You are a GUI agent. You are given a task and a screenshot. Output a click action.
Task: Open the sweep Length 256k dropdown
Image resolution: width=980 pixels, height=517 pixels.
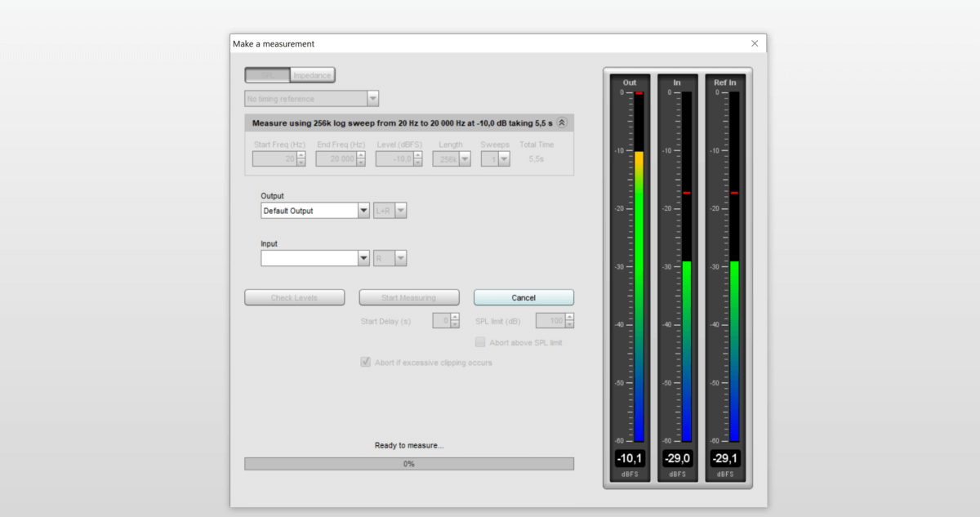click(x=452, y=159)
